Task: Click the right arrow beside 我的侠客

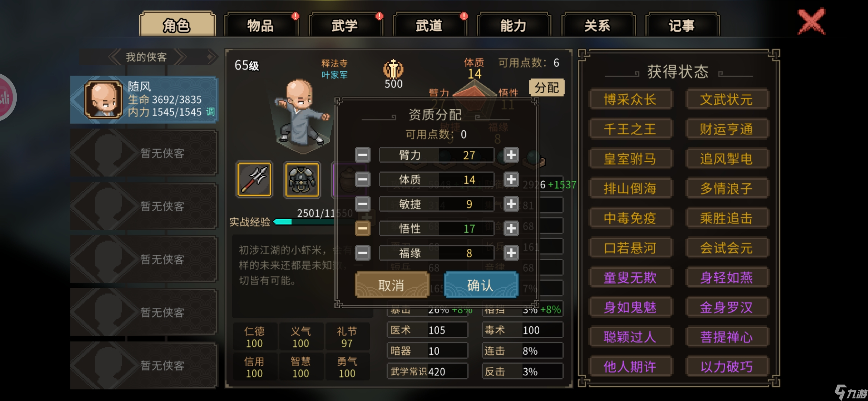Action: [180, 57]
